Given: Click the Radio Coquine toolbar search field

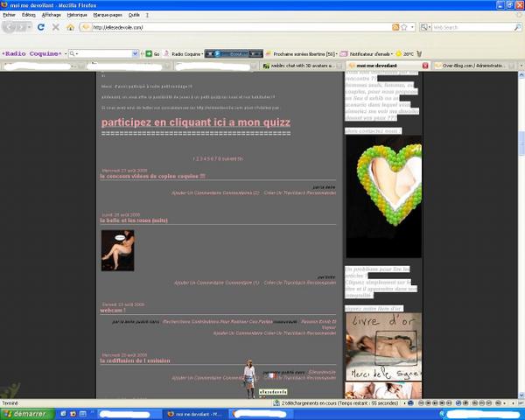Looking at the screenshot, I should coord(104,53).
